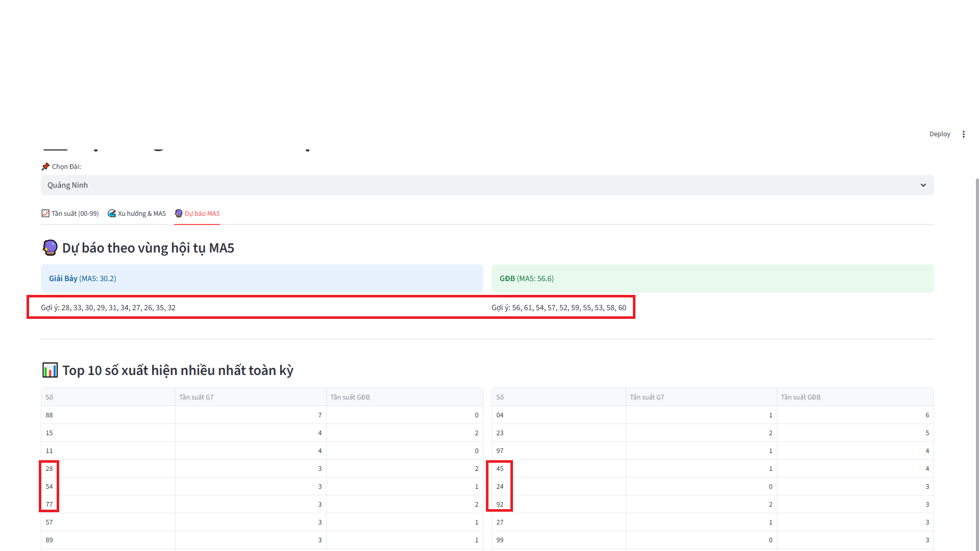Click the dropdown chevron arrow
This screenshot has width=980, height=551.
pyautogui.click(x=923, y=185)
